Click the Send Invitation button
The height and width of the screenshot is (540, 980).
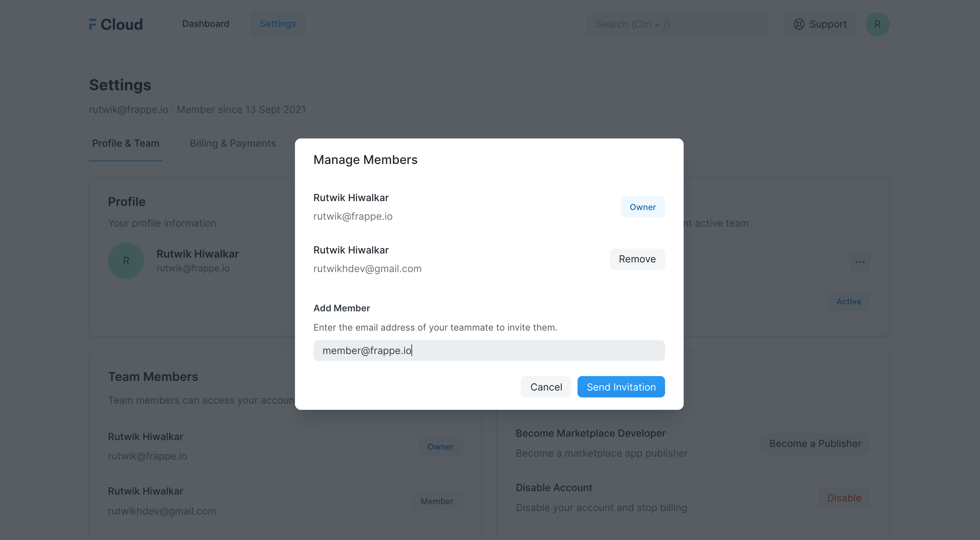point(621,387)
